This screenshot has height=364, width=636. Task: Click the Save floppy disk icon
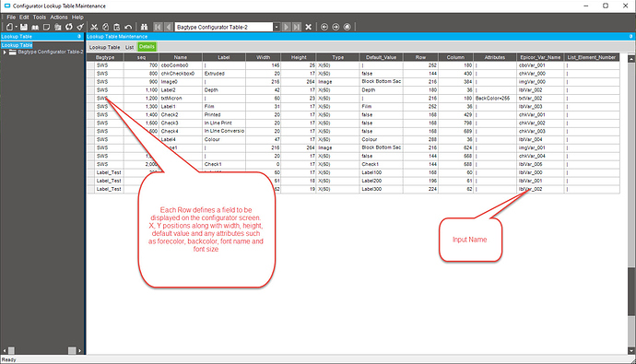pyautogui.click(x=24, y=27)
